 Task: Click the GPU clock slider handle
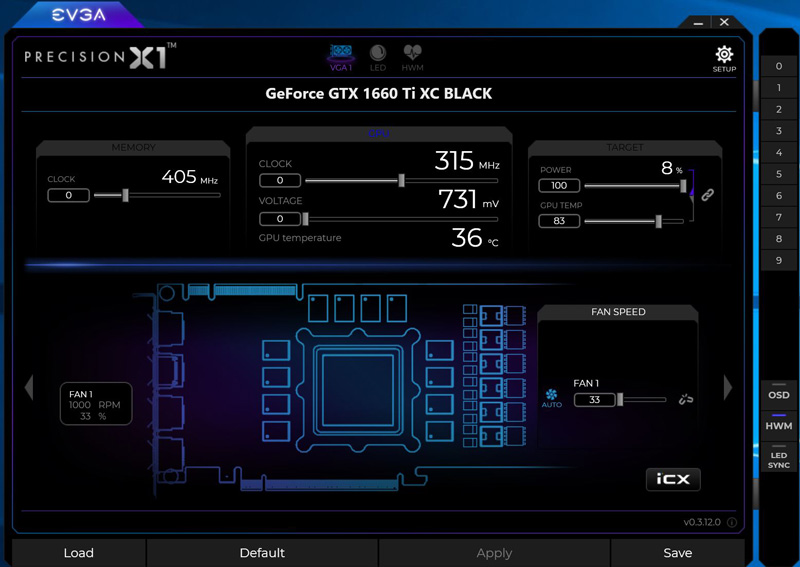[x=402, y=180]
